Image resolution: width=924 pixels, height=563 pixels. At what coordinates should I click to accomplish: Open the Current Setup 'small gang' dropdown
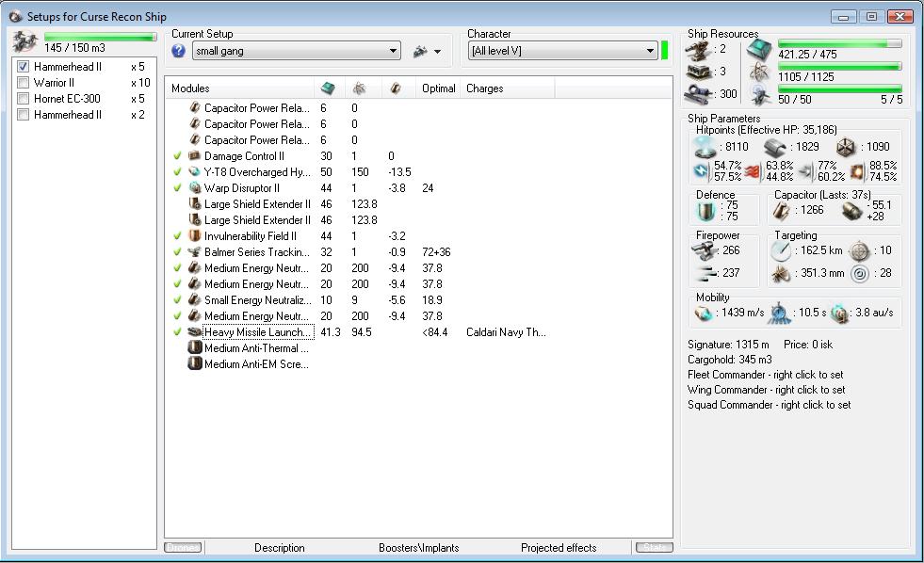(x=297, y=51)
